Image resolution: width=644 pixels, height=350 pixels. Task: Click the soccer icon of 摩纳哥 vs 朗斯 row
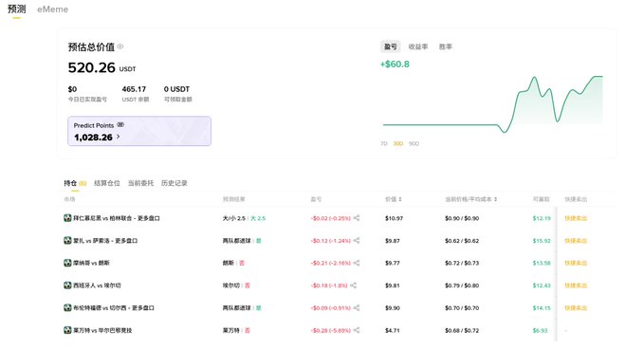[x=67, y=263]
